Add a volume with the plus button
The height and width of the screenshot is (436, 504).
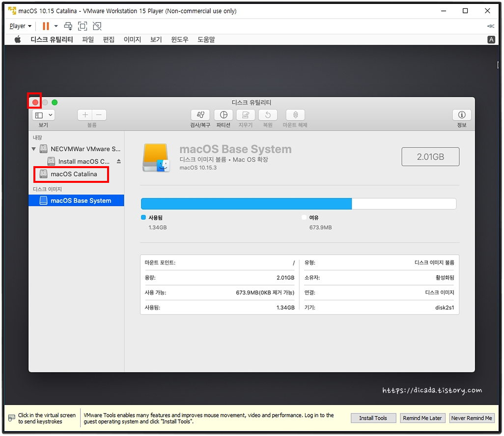click(x=85, y=115)
